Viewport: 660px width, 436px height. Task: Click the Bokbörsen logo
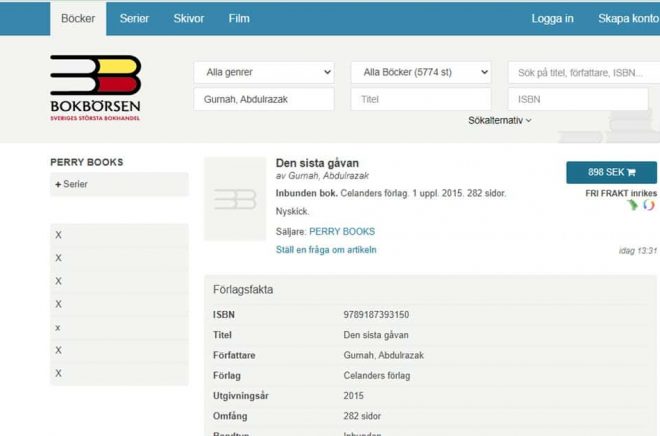pyautogui.click(x=96, y=88)
